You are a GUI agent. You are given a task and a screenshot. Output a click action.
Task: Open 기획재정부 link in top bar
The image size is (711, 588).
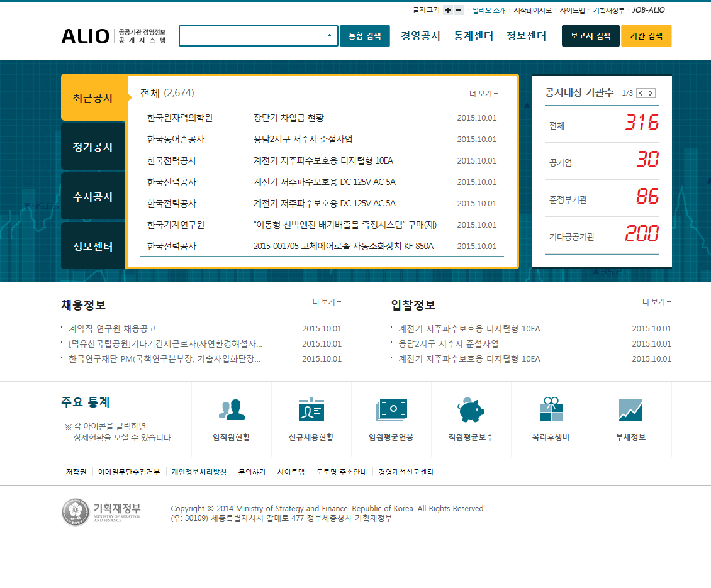(x=608, y=10)
